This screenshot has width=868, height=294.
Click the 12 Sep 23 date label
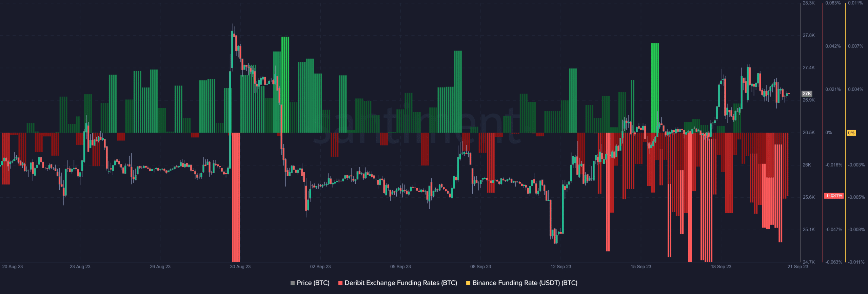561,267
